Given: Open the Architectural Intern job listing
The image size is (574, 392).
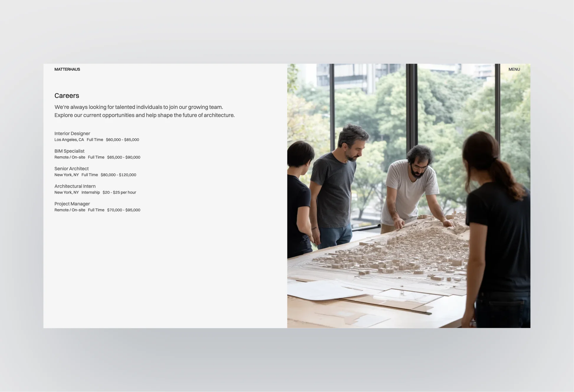Looking at the screenshot, I should coord(75,186).
